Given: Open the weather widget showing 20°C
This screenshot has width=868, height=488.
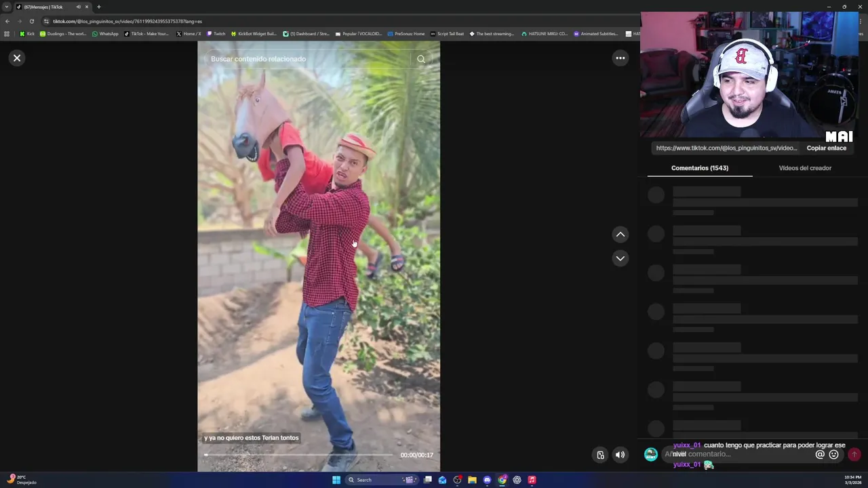Looking at the screenshot, I should tap(20, 480).
